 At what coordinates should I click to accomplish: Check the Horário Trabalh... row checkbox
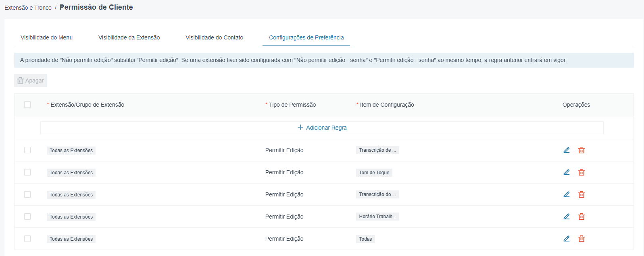pyautogui.click(x=27, y=217)
